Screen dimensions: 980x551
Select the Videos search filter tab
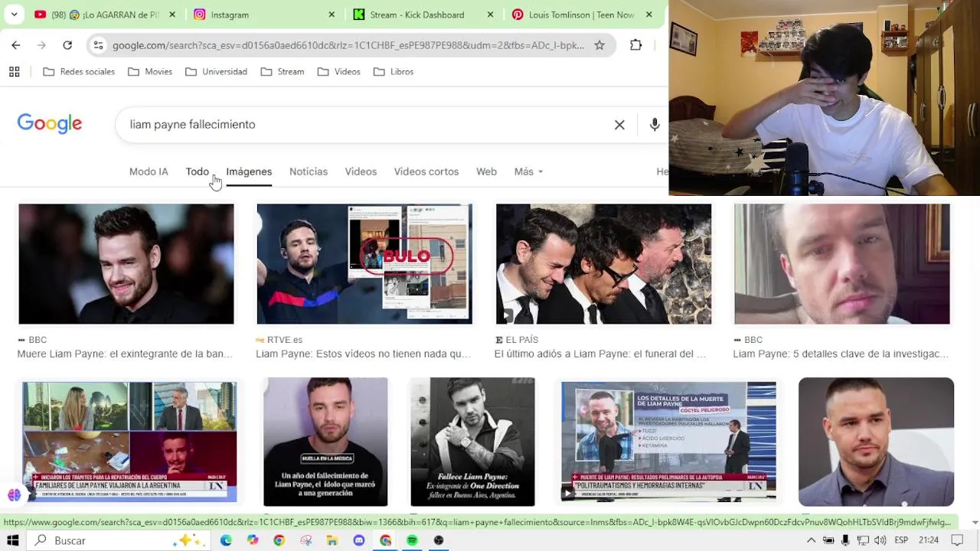[361, 171]
